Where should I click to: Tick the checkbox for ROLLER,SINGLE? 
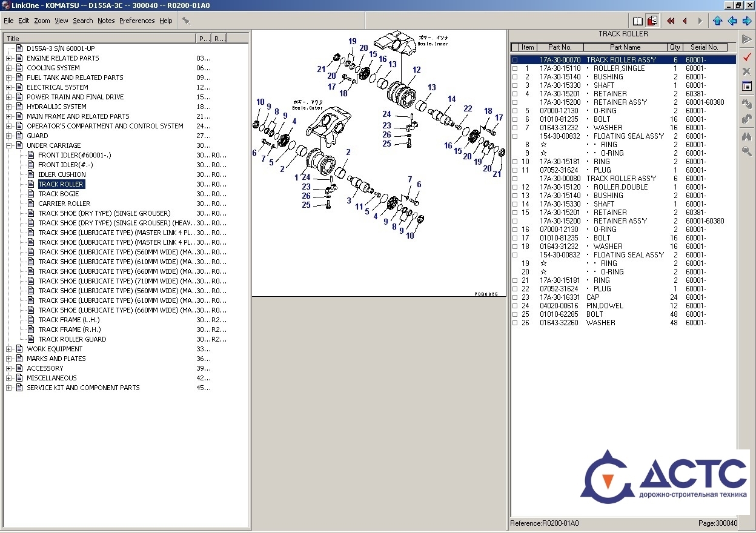click(x=515, y=68)
